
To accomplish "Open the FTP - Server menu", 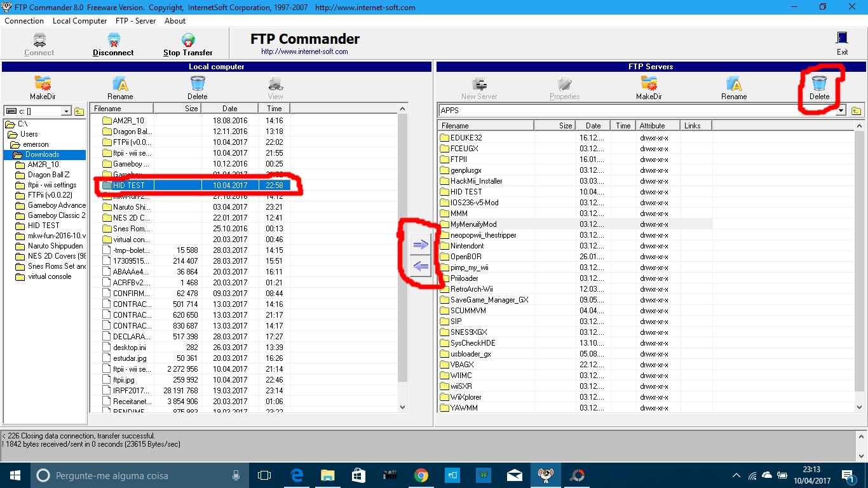I will pos(135,21).
